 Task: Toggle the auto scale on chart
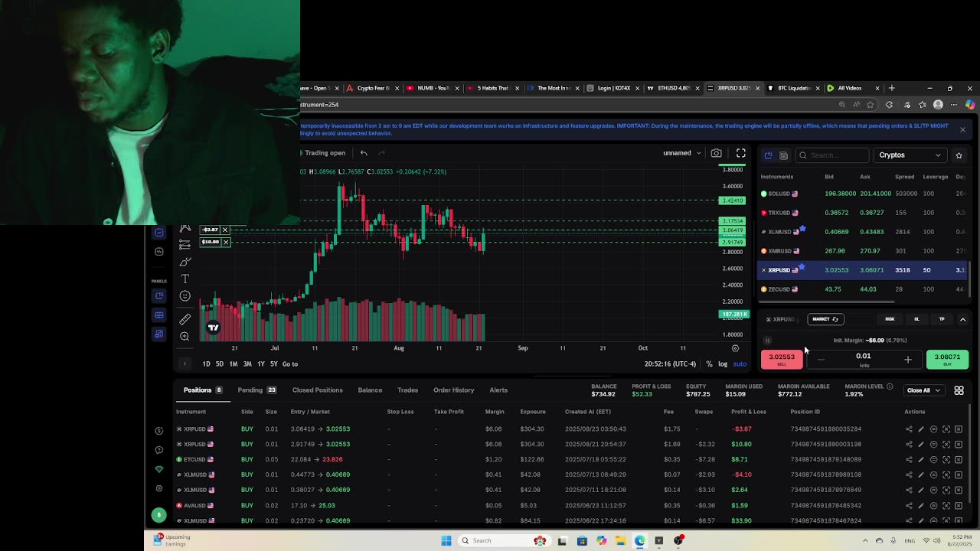click(740, 364)
